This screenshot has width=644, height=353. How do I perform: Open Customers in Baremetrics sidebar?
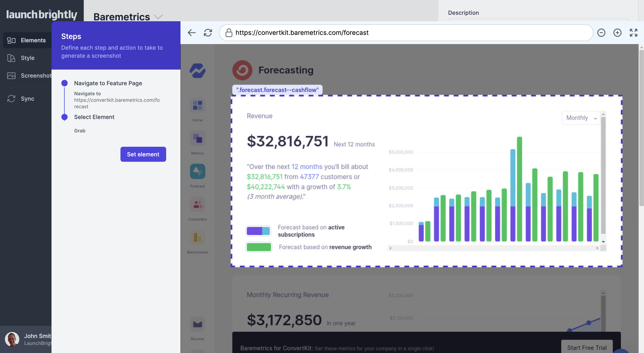(x=197, y=209)
